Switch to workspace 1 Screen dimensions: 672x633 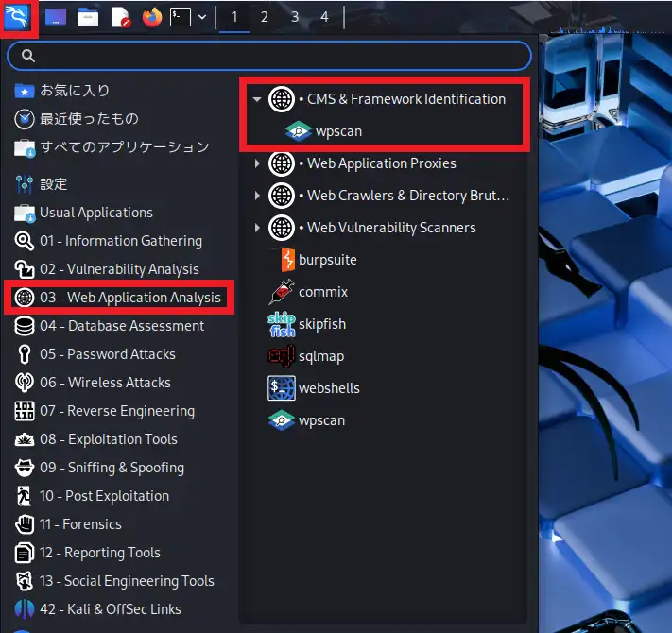tap(234, 17)
